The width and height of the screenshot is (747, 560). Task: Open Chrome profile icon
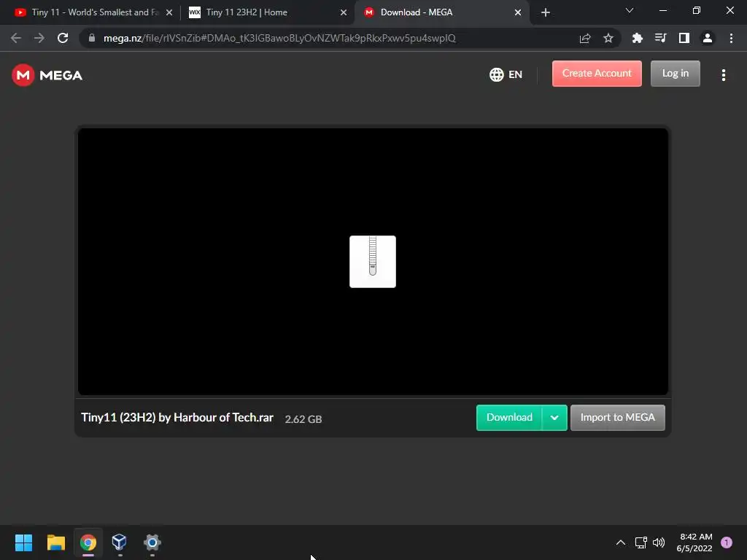(x=708, y=38)
